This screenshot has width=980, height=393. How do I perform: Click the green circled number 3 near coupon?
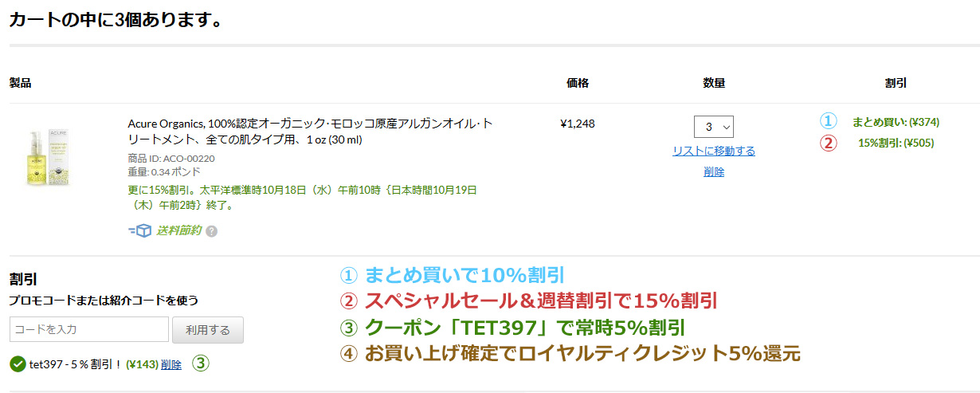coord(201,364)
